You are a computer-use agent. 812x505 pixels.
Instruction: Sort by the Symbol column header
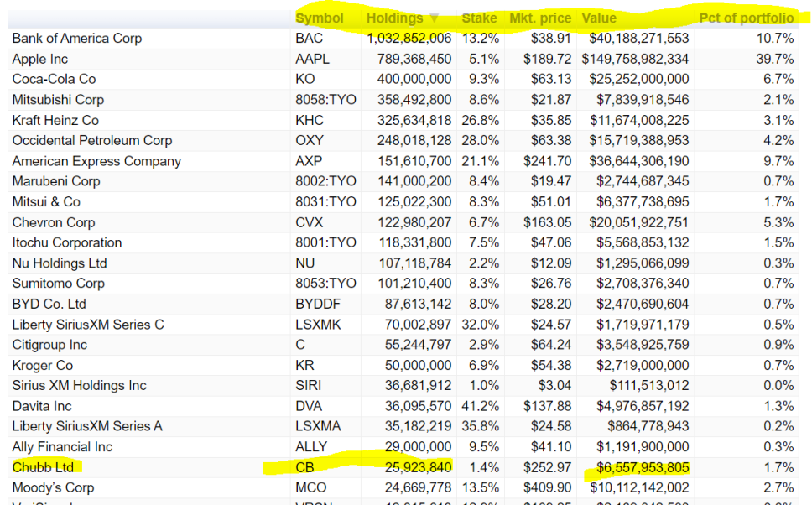point(319,18)
